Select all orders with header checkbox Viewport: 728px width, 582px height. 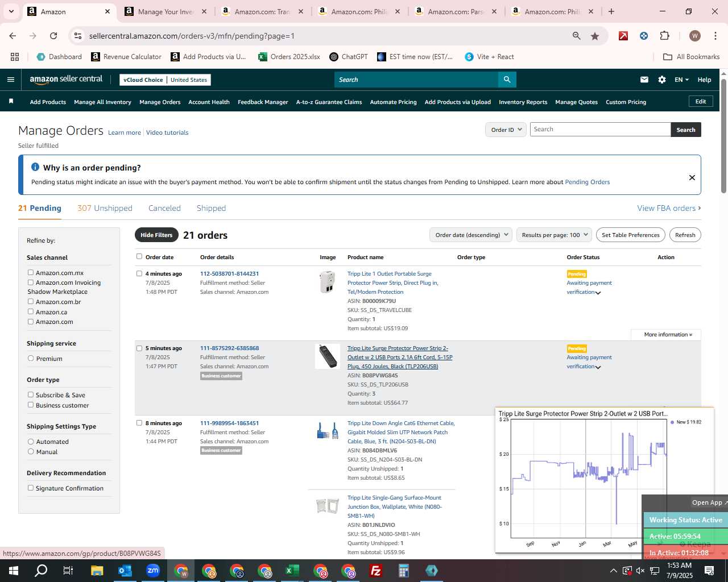139,256
